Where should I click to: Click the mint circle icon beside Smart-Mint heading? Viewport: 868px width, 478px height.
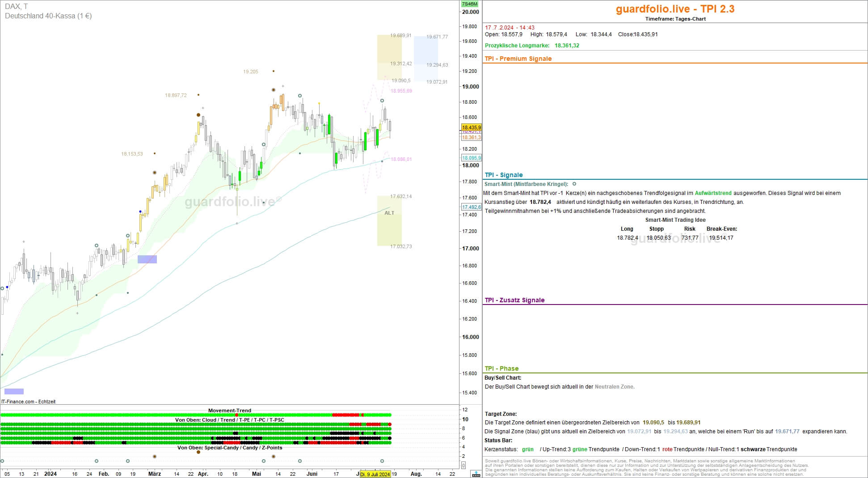574,184
